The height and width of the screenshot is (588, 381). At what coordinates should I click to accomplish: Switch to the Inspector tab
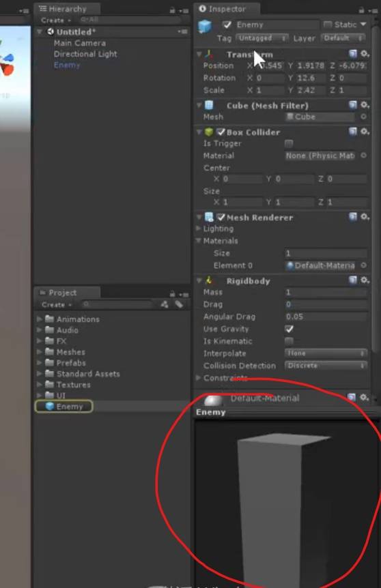[x=227, y=9]
